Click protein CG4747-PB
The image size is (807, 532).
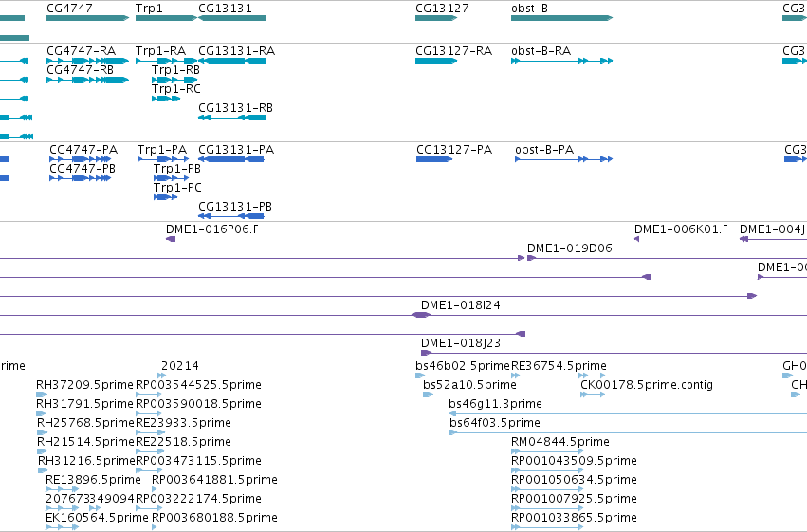coord(80,178)
